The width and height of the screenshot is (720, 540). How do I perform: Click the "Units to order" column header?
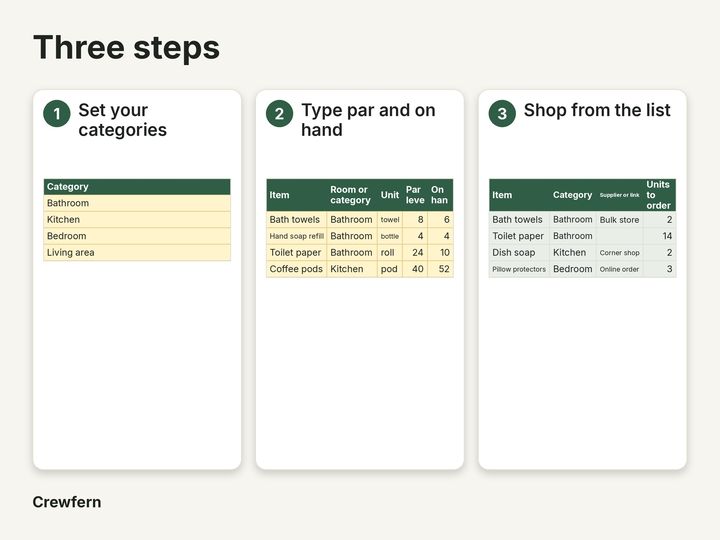pyautogui.click(x=659, y=195)
